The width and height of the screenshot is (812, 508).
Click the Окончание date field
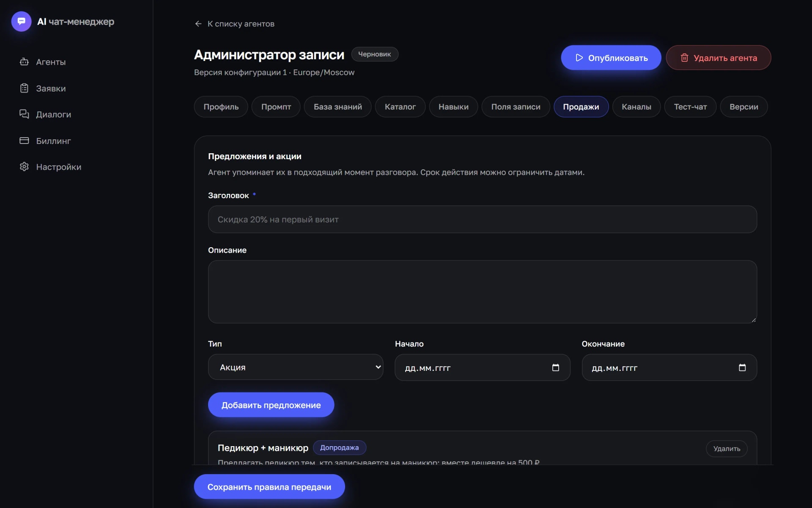669,367
